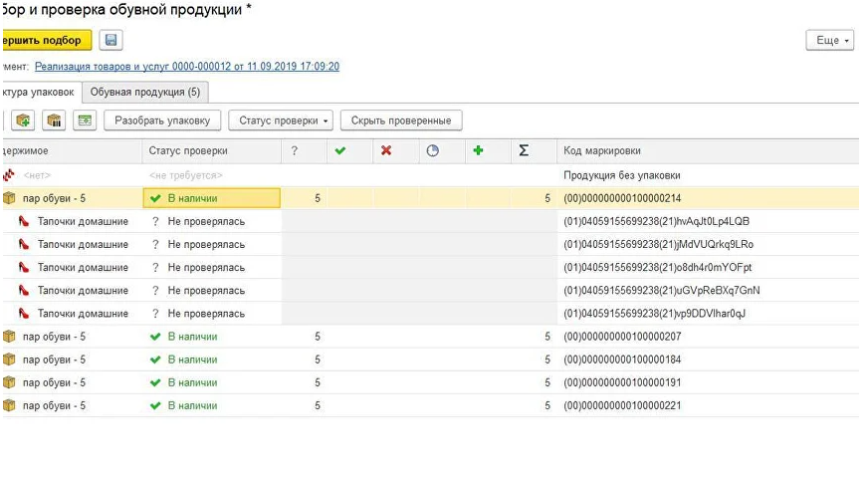Click the sigma total column header
868x482 pixels.
click(x=524, y=151)
